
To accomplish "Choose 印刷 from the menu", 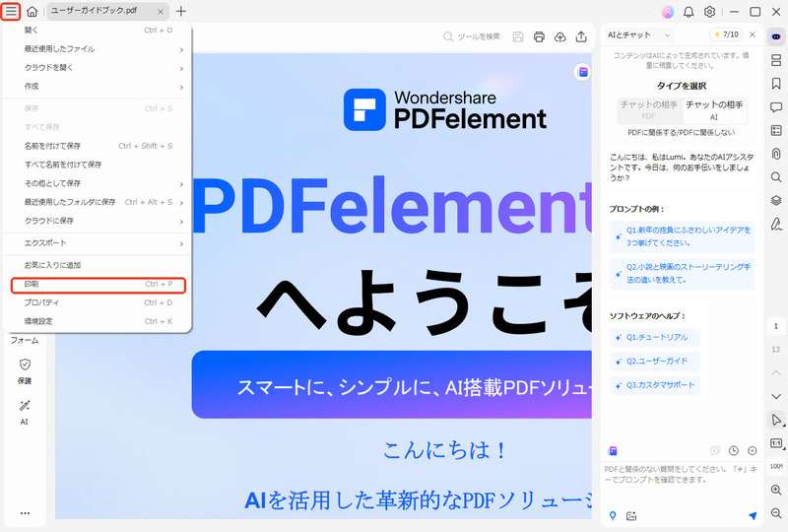I will pos(98,285).
